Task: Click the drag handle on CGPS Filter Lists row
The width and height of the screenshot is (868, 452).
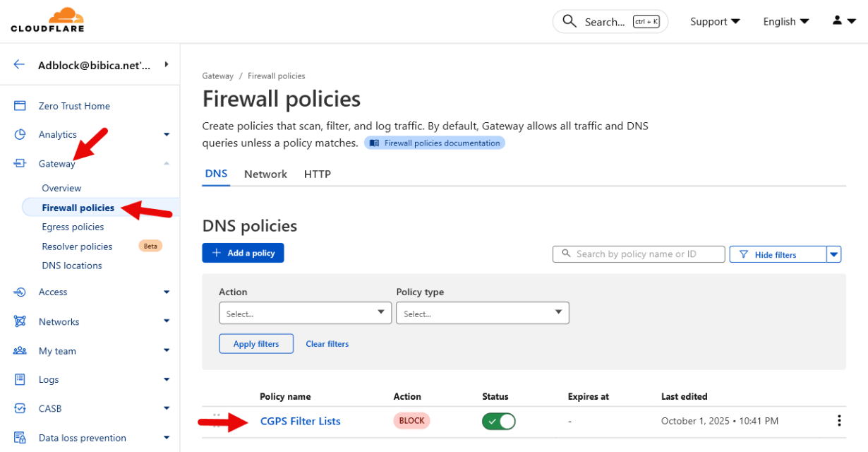Action: pyautogui.click(x=217, y=420)
